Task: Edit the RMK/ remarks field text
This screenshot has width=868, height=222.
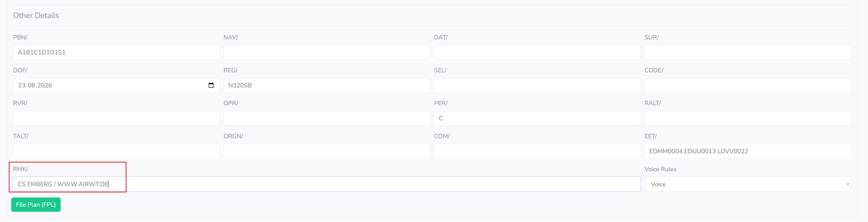Action: click(x=326, y=184)
